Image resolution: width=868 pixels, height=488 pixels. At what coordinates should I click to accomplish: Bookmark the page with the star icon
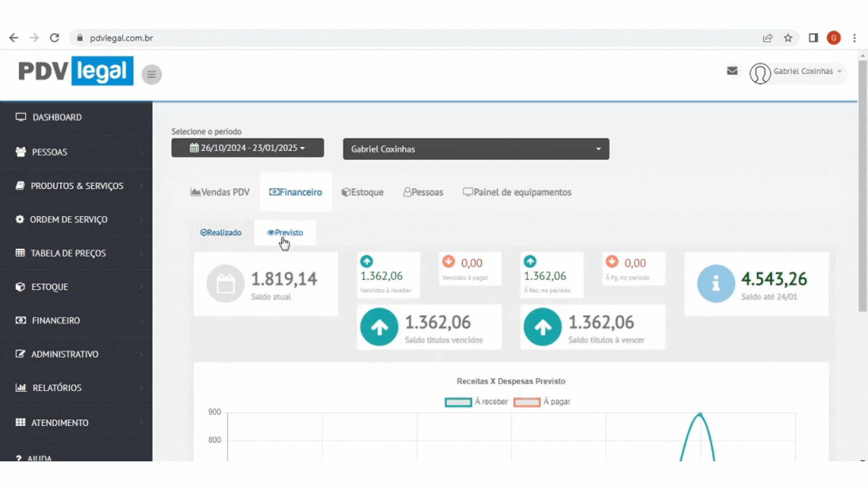(788, 38)
